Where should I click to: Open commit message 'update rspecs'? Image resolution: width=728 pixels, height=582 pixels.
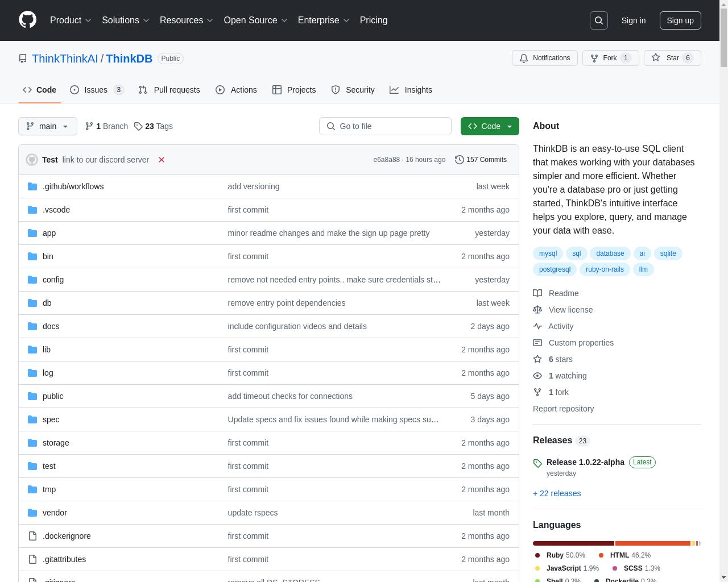pos(253,513)
